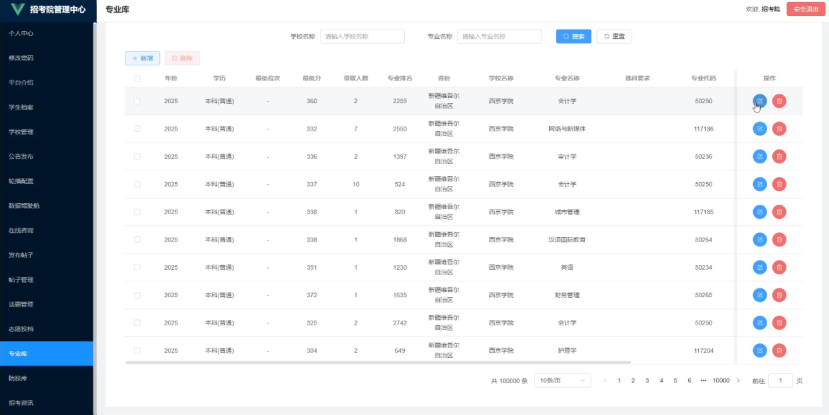
Task: Focus the 专业名称 major name input
Action: [499, 36]
